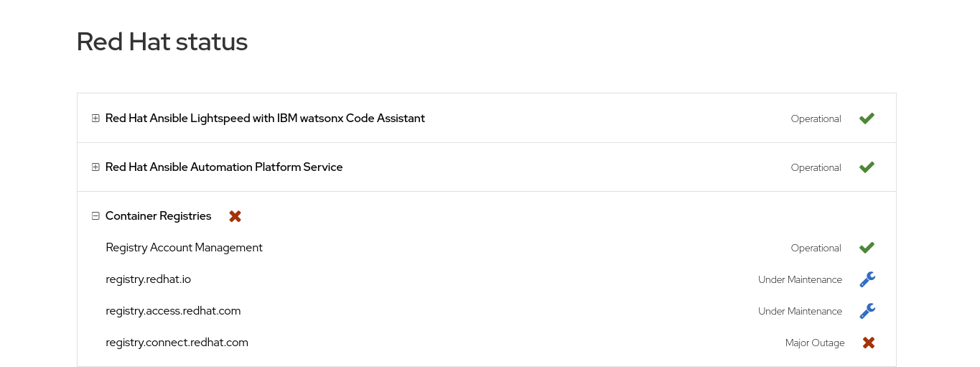
Task: Click Under Maintenance label for registry.redhat.io
Action: coord(800,280)
